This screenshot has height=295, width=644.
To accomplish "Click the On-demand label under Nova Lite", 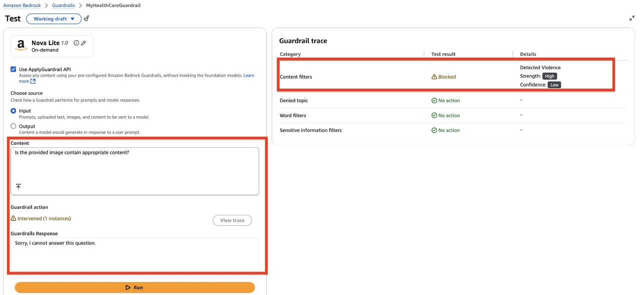I will pyautogui.click(x=45, y=50).
